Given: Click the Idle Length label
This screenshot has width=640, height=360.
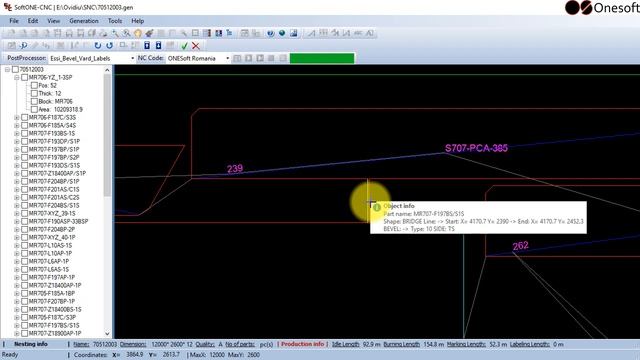Looking at the screenshot, I should coord(345,344).
